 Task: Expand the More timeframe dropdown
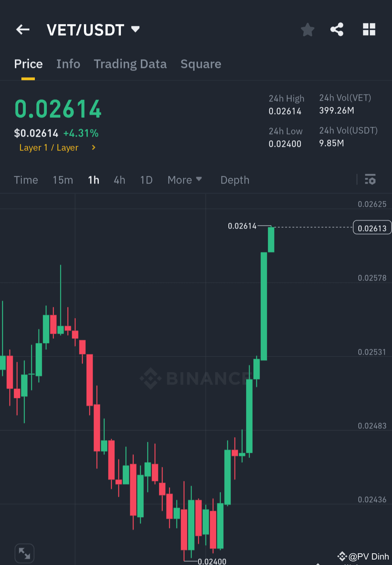point(185,179)
